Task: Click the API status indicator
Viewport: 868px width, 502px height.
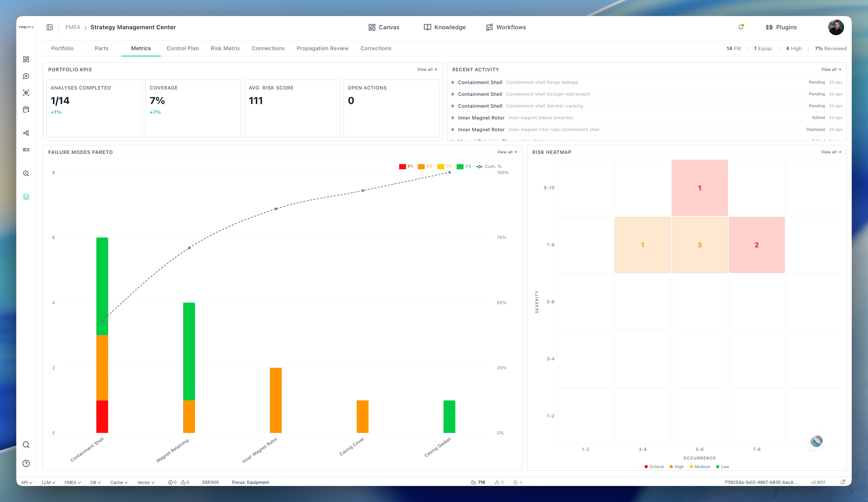Action: [26, 482]
